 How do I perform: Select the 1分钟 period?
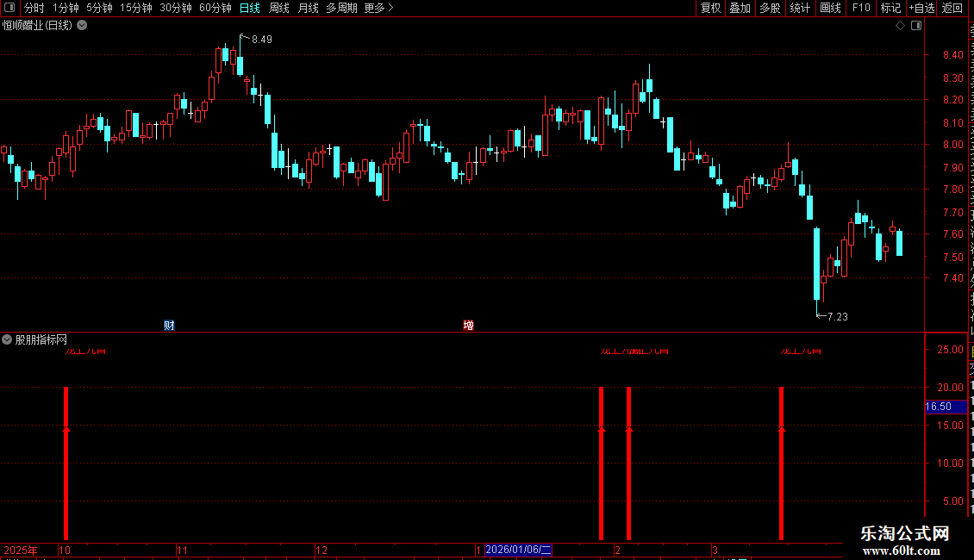coord(66,8)
